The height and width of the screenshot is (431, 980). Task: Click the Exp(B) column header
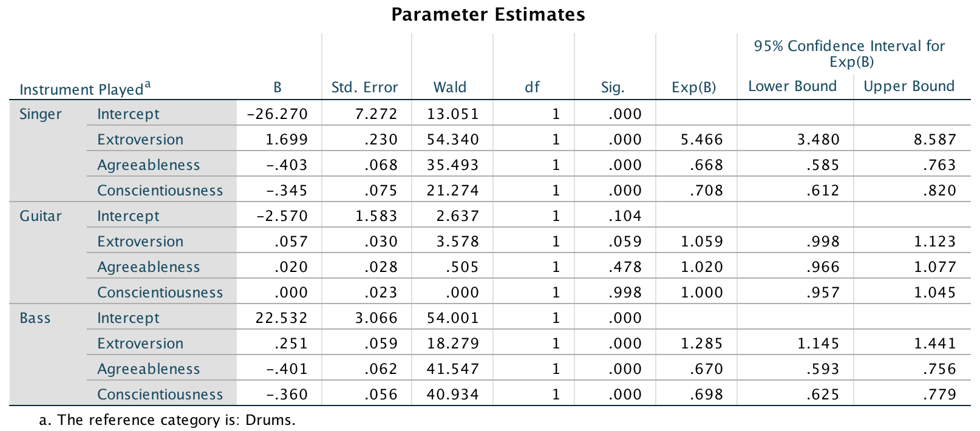[694, 87]
